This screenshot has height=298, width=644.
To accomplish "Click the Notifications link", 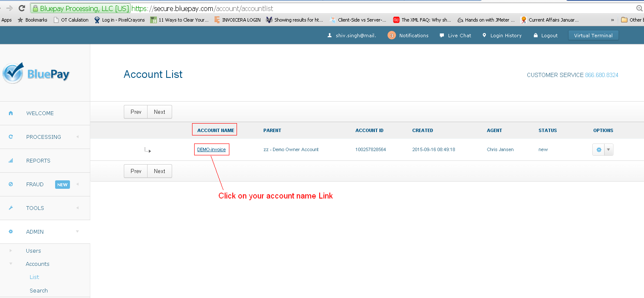I will (x=414, y=36).
